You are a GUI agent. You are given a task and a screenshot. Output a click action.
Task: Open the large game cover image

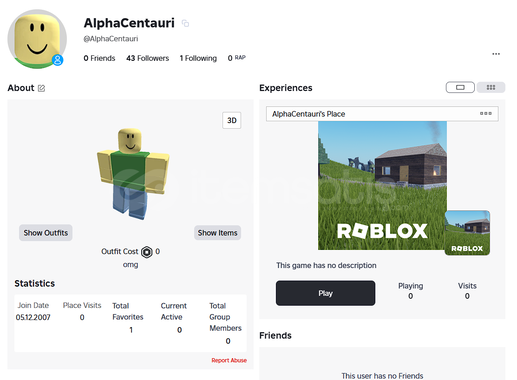(382, 185)
